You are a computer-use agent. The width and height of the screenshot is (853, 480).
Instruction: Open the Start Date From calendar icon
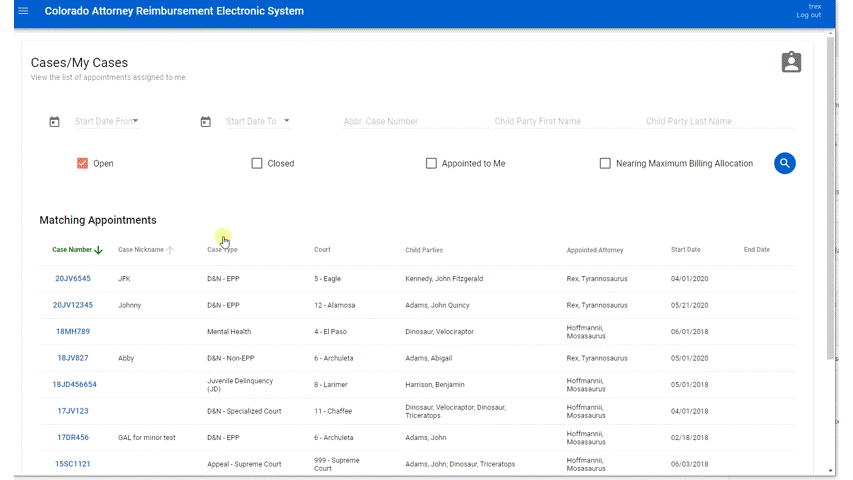coord(54,122)
